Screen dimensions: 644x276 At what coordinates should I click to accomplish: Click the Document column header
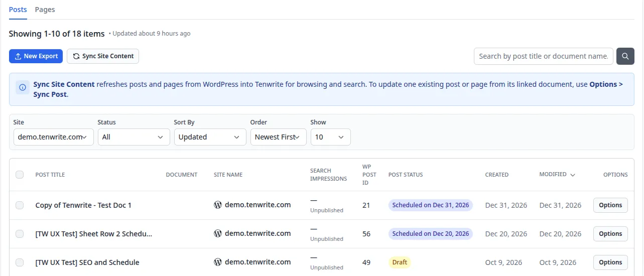[x=182, y=175]
